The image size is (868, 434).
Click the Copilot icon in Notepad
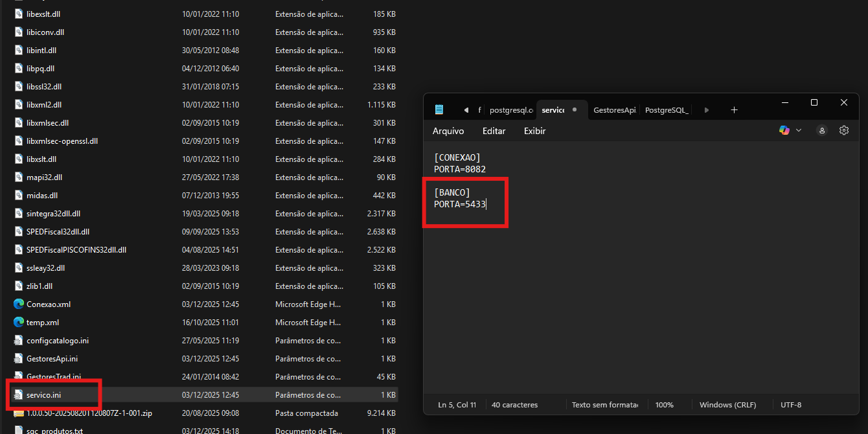(x=784, y=130)
